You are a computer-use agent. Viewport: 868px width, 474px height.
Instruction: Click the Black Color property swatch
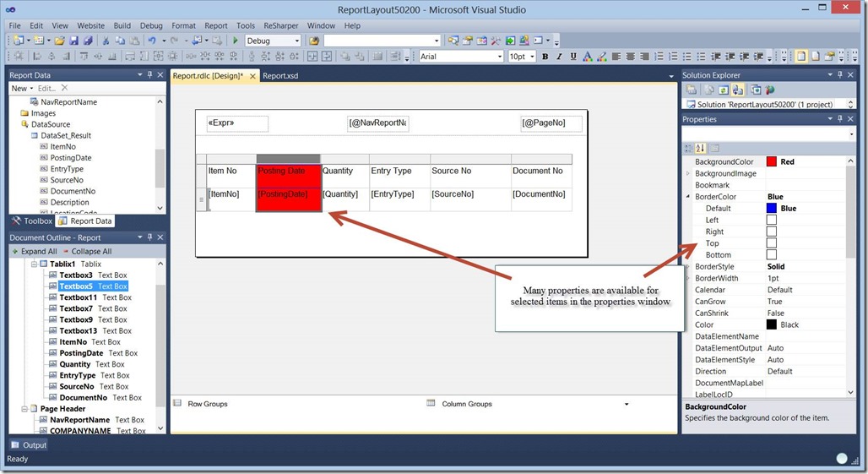(x=772, y=324)
